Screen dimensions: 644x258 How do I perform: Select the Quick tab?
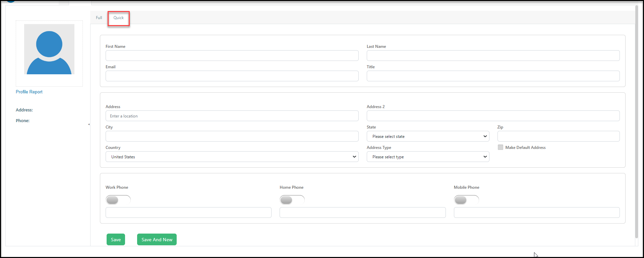coord(119,18)
